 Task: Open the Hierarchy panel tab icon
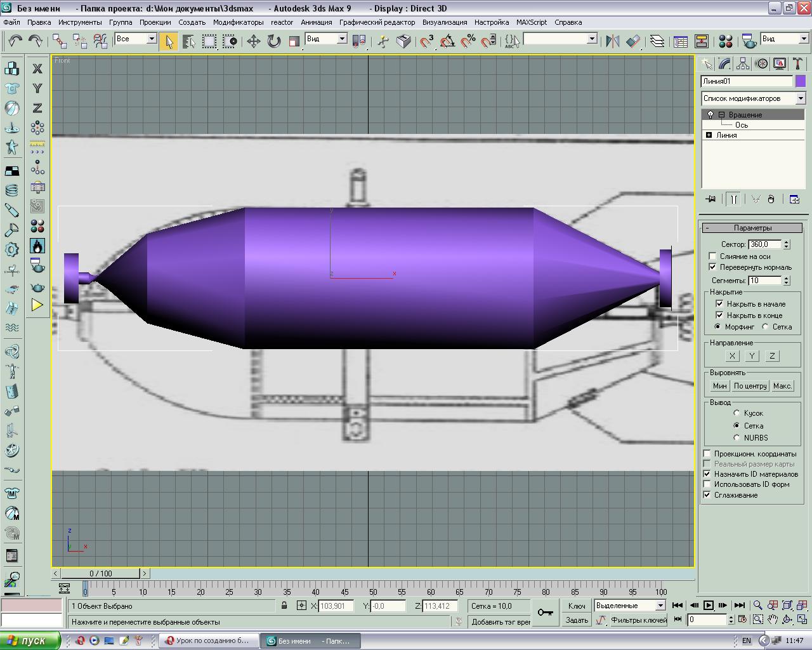click(x=743, y=63)
